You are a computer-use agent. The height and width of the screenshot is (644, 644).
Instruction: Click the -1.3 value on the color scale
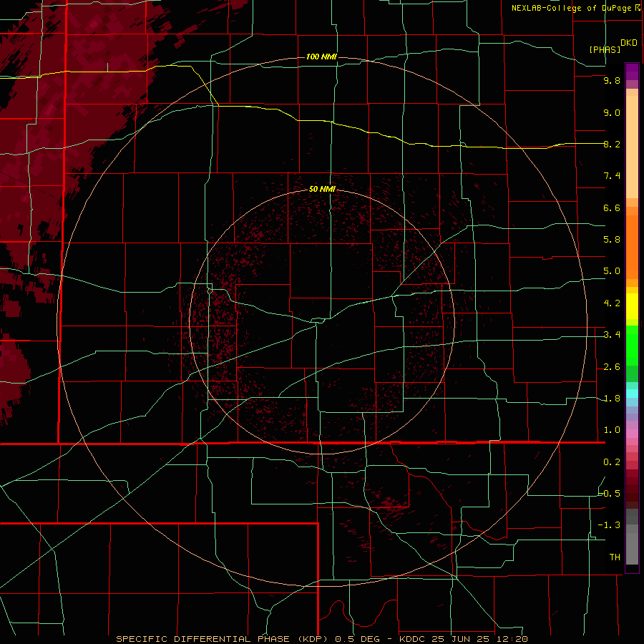click(x=609, y=525)
